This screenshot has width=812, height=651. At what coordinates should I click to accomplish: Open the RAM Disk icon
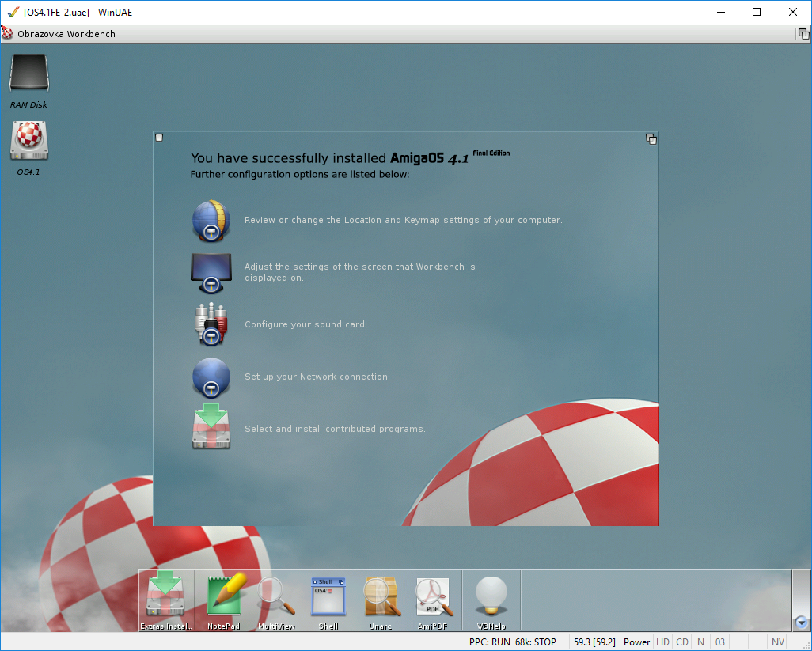(x=29, y=74)
